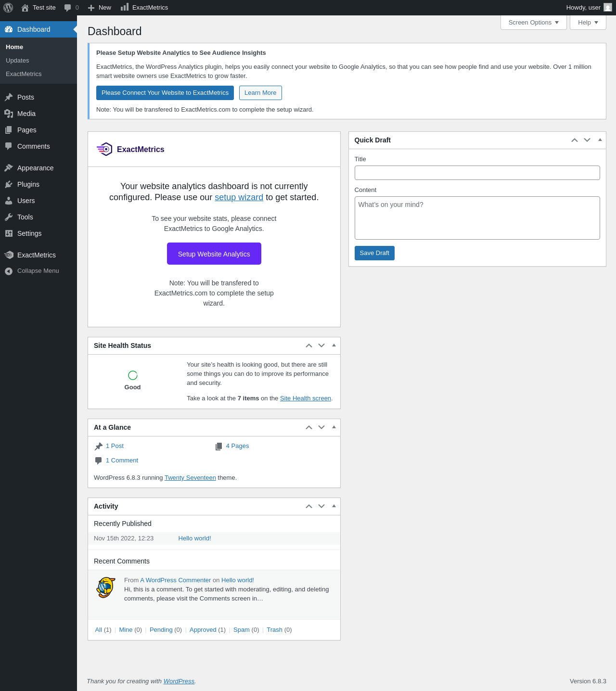
Task: Click the Appearance paintbrush icon in sidebar
Action: [9, 168]
